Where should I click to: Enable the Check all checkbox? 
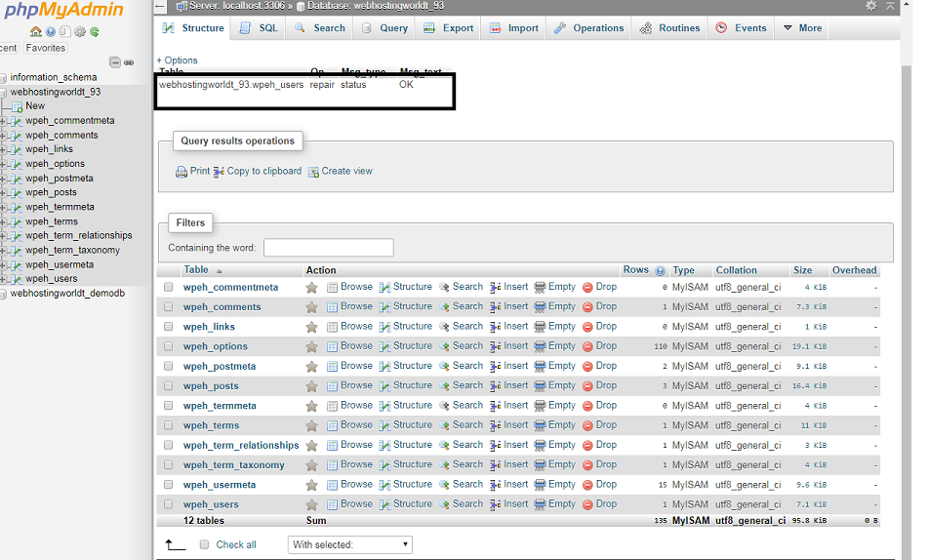[204, 544]
